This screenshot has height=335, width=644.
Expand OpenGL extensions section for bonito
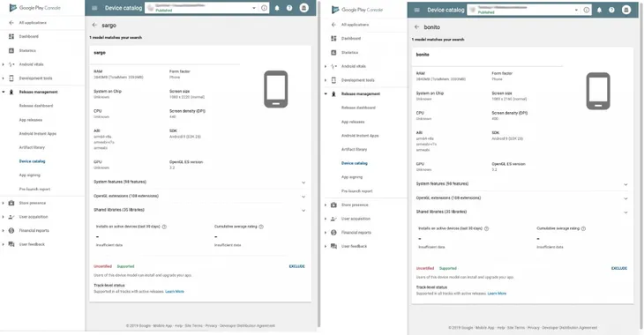[522, 197]
